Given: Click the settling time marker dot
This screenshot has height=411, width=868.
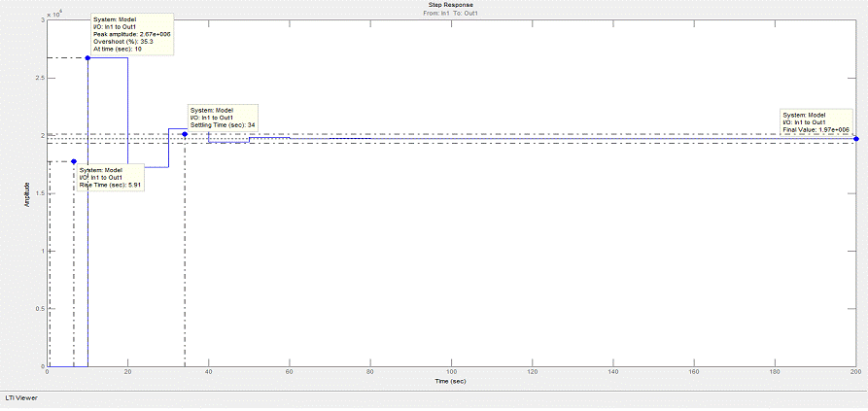Looking at the screenshot, I should click(x=184, y=134).
